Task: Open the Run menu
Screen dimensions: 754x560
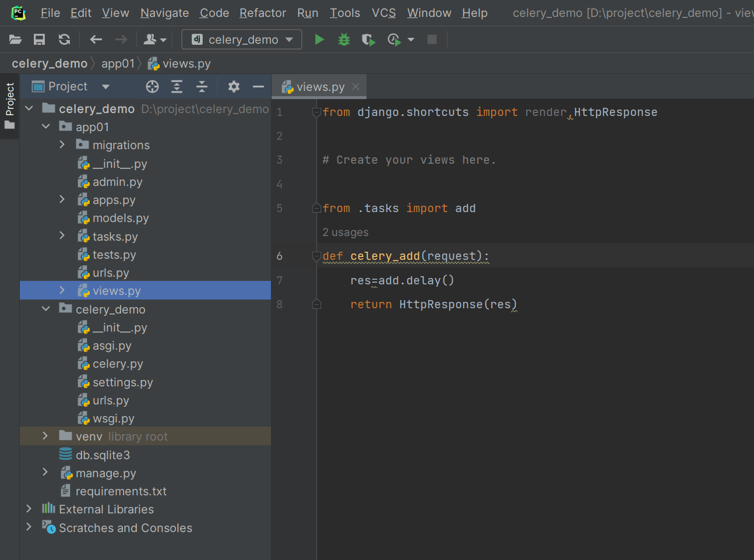Action: tap(308, 13)
